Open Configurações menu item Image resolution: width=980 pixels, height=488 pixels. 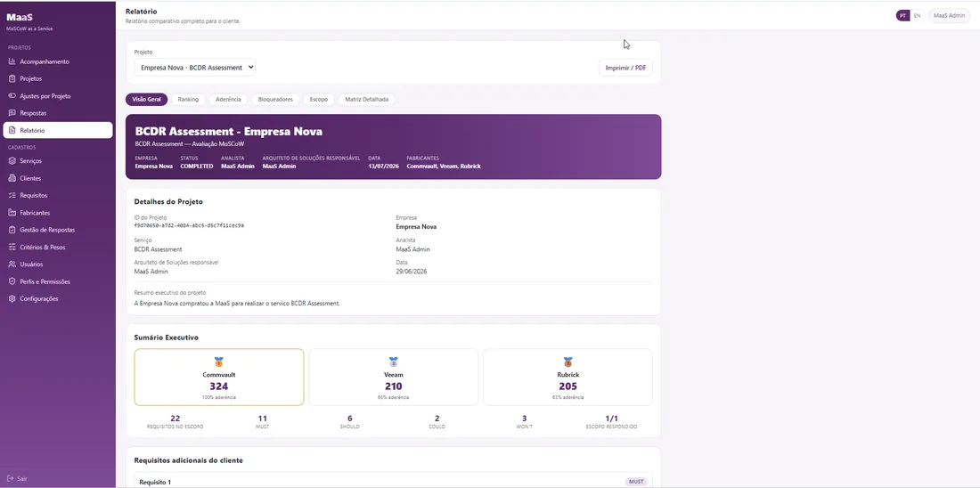[58, 298]
